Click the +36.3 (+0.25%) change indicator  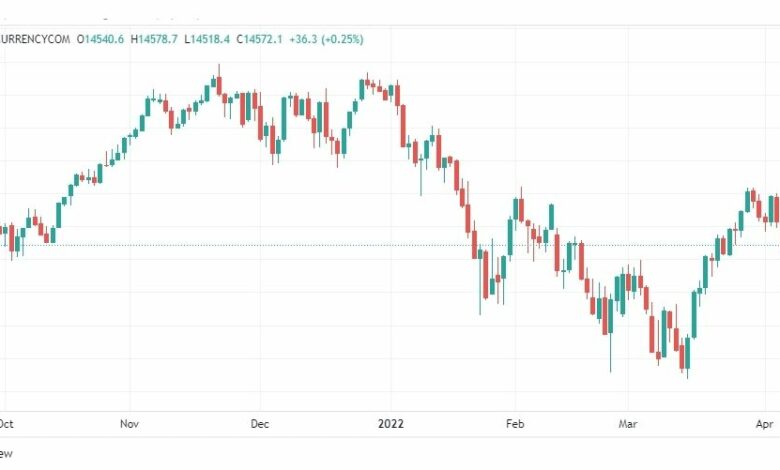coord(326,39)
